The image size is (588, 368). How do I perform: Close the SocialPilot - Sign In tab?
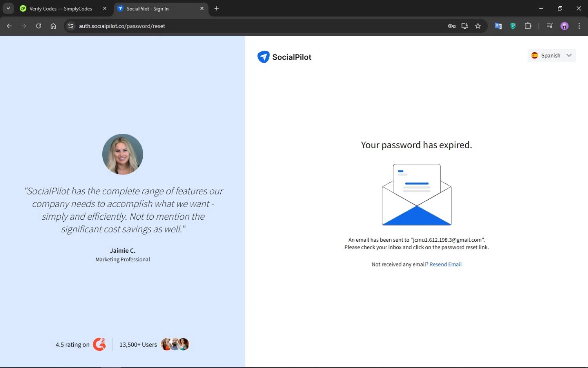pos(202,9)
